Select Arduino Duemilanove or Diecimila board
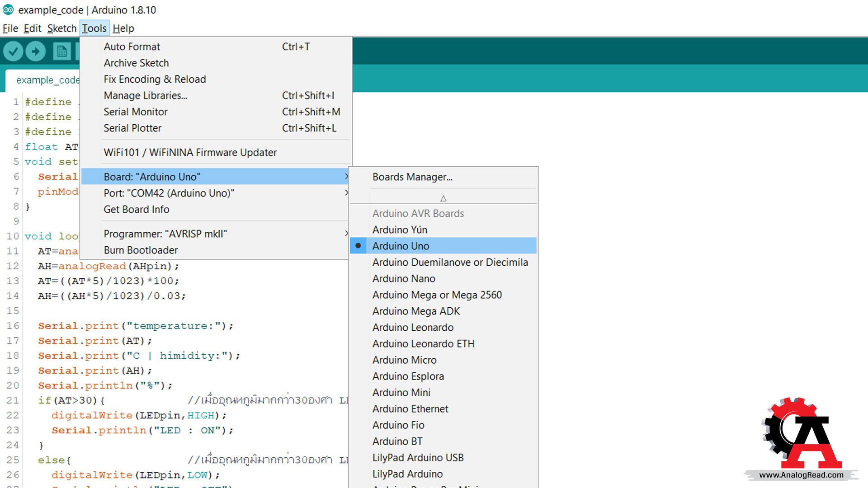Viewport: 868px width, 488px height. 443,262
